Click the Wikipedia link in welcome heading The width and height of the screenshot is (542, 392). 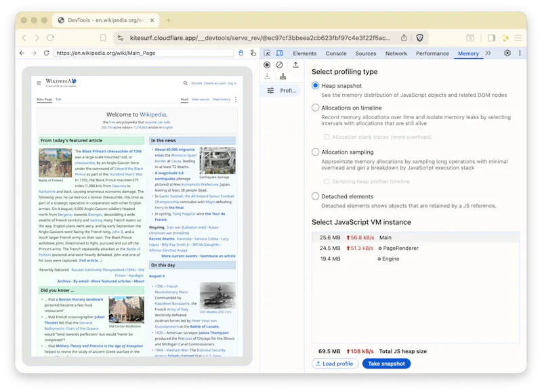tap(153, 114)
